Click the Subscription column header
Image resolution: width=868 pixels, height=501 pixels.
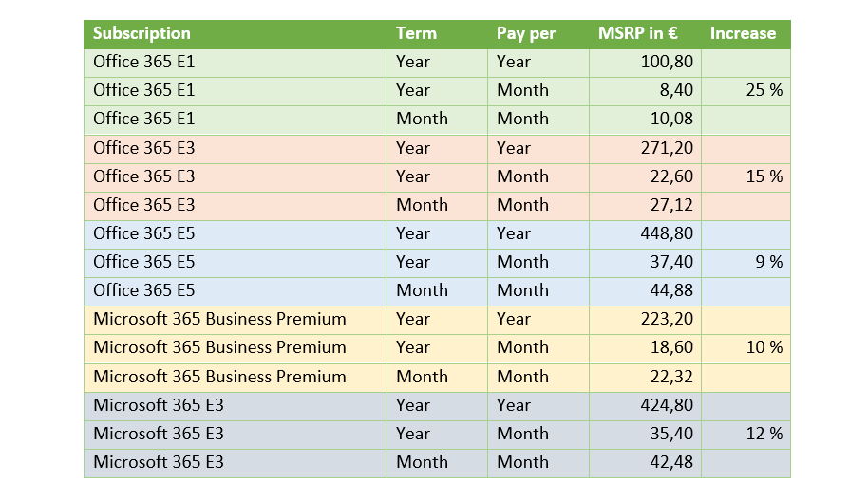(236, 34)
